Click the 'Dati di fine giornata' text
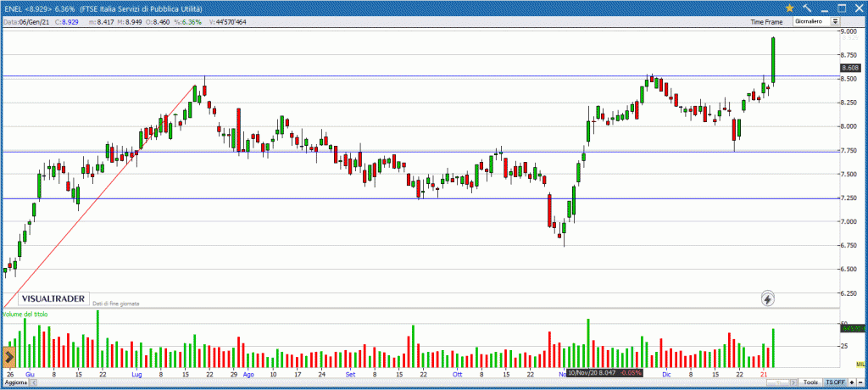The height and width of the screenshot is (390, 868). click(x=116, y=304)
